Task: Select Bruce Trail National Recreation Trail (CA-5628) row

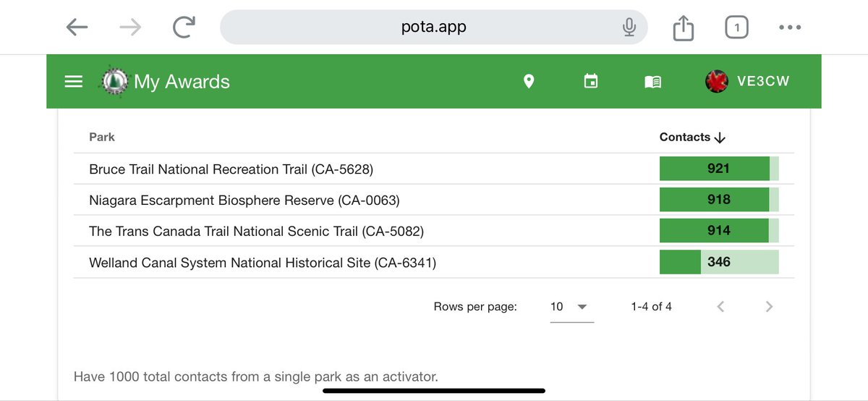Action: tap(434, 169)
